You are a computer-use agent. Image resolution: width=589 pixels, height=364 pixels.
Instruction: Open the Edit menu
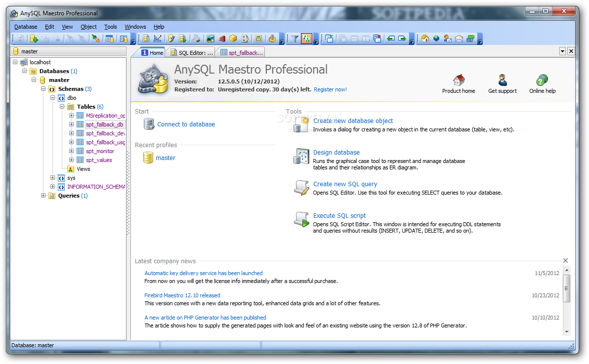pyautogui.click(x=49, y=27)
